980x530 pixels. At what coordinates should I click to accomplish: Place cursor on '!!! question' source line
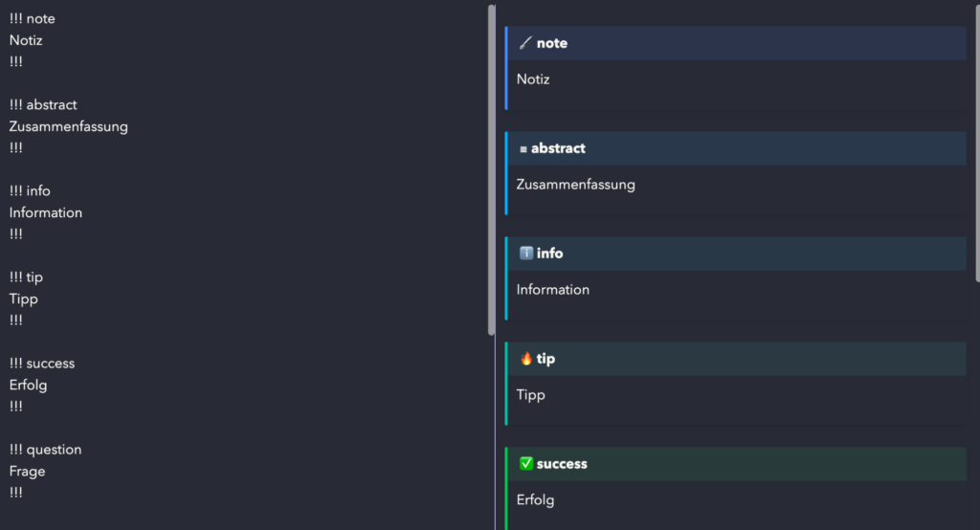[x=45, y=450]
